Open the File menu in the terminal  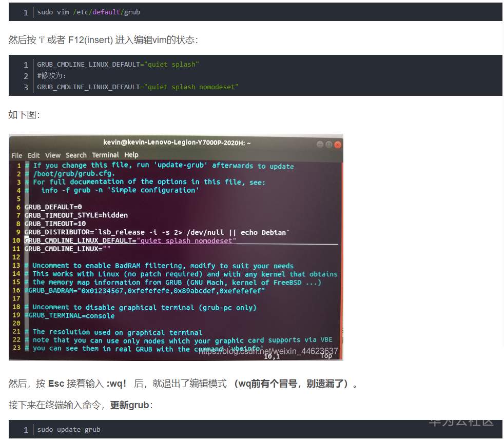17,155
